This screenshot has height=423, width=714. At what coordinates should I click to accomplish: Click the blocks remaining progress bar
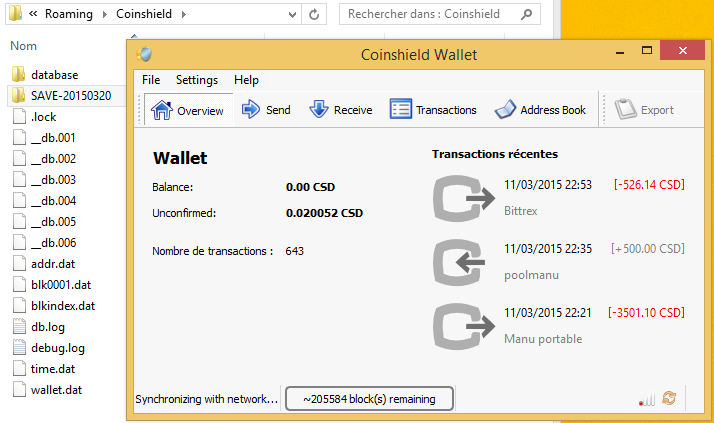coord(369,399)
